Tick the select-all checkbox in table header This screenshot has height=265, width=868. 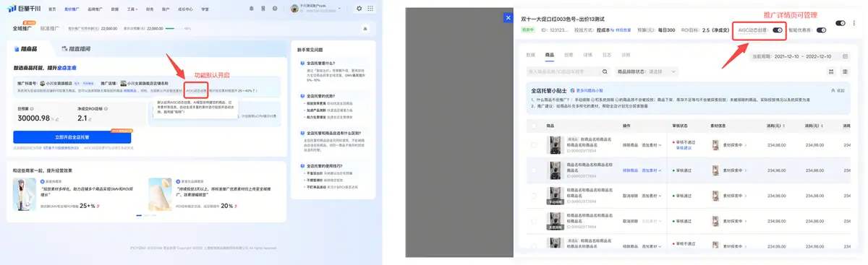point(534,126)
